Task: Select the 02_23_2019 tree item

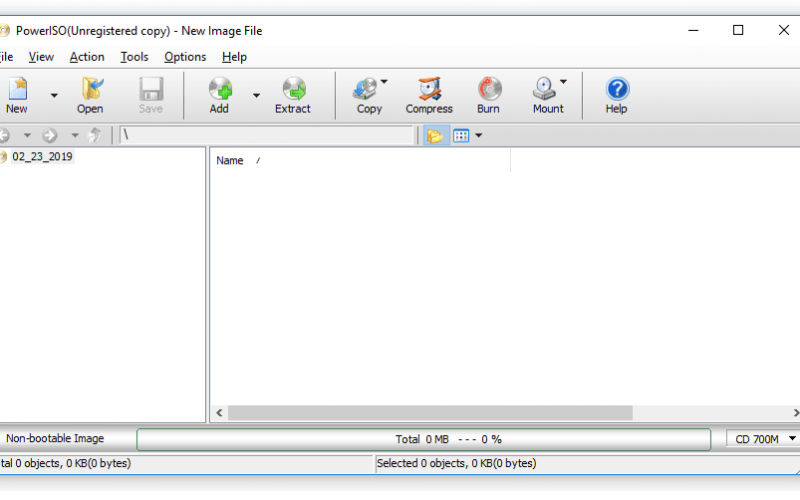Action: tap(42, 157)
